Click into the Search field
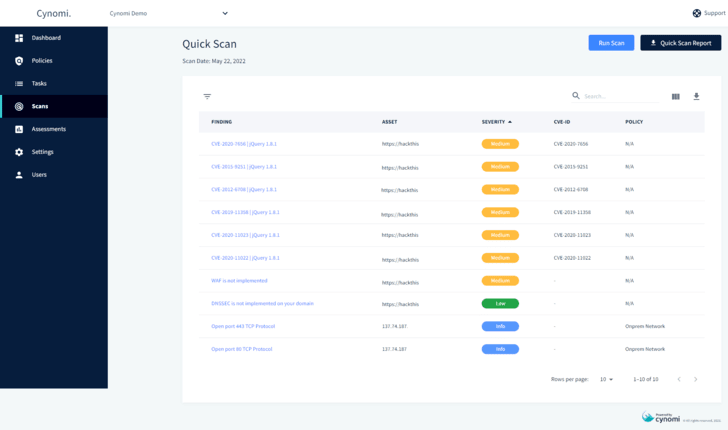 pos(621,96)
